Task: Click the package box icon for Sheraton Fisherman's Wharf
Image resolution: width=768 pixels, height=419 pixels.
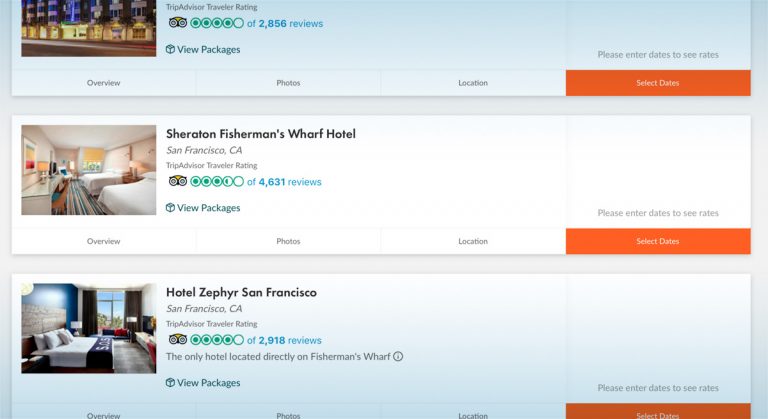Action: coord(170,208)
